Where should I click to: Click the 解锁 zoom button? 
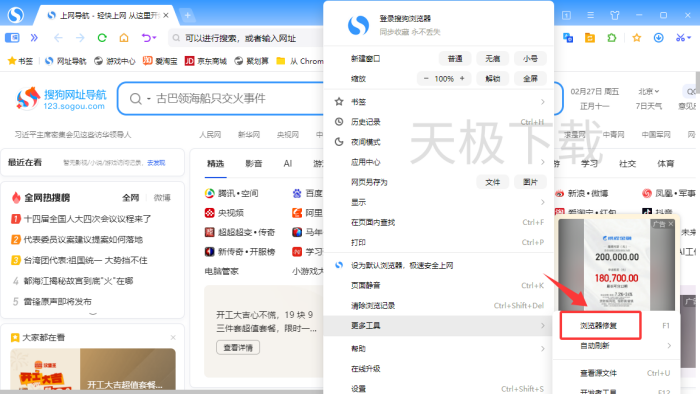tap(492, 79)
